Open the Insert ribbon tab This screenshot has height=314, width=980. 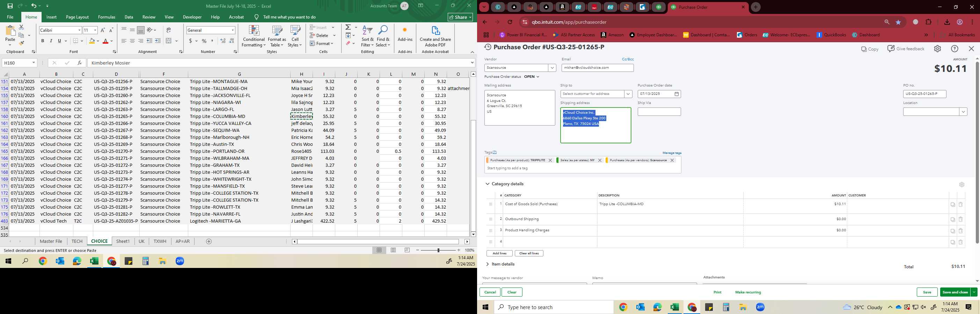[x=51, y=17]
